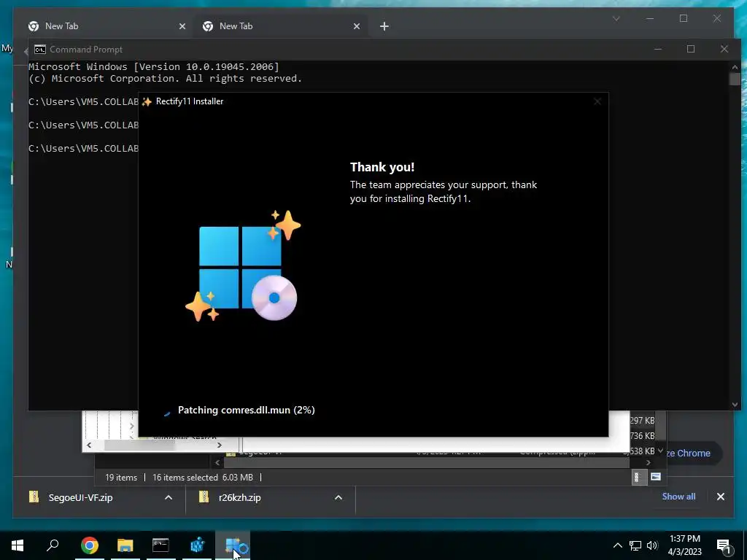Viewport: 747px width, 560px height.
Task: Switch to Command Prompt taskbar icon
Action: 160,545
